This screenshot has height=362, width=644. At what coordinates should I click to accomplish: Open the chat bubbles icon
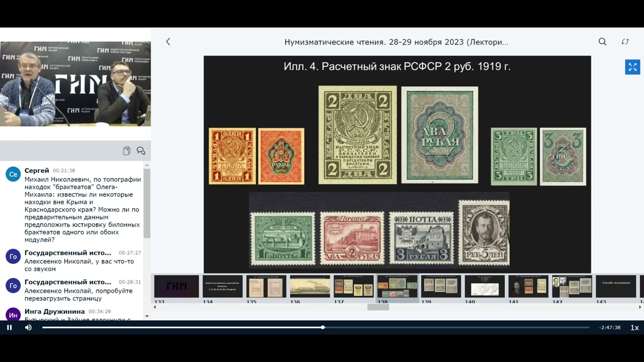point(141,151)
